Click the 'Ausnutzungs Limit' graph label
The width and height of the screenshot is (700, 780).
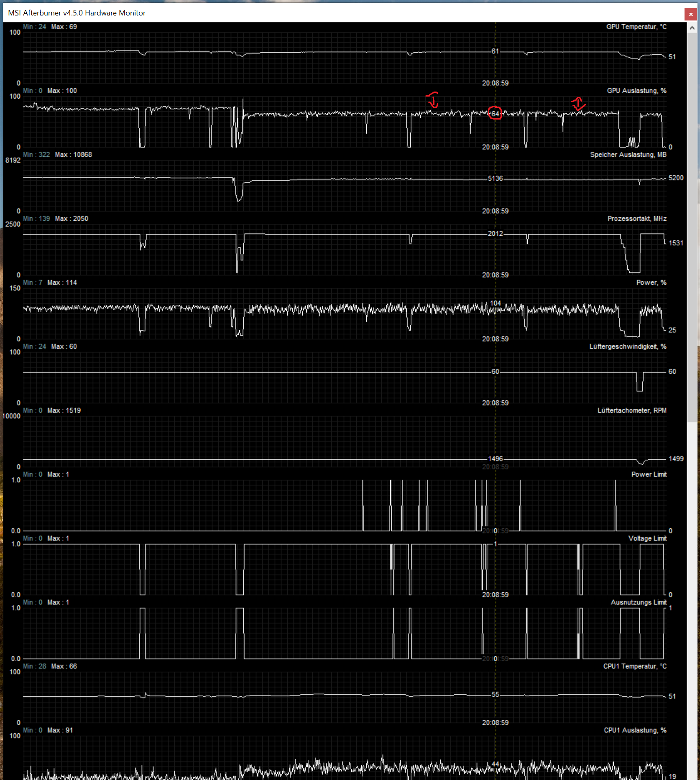point(639,602)
